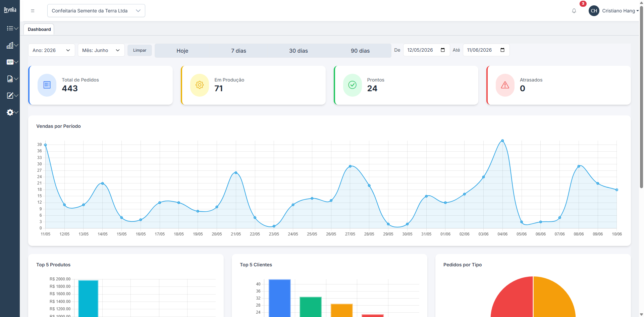Screen dimensions: 644x317
Task: Click the Prontos value 24
Action: pos(372,89)
